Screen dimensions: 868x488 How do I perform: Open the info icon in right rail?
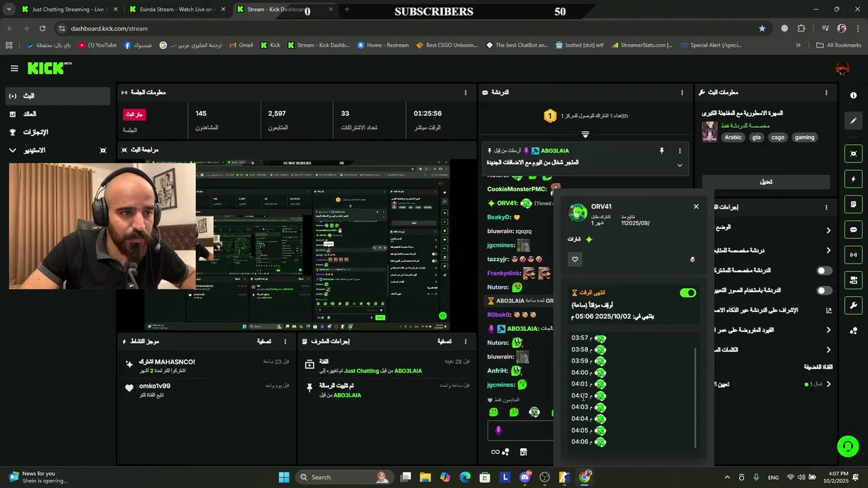(854, 96)
